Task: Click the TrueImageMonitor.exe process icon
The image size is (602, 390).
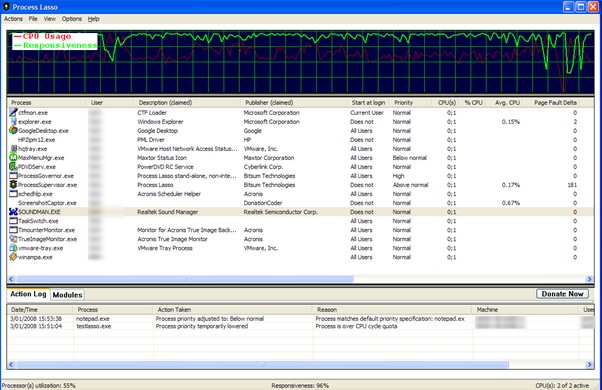Action: (x=13, y=239)
